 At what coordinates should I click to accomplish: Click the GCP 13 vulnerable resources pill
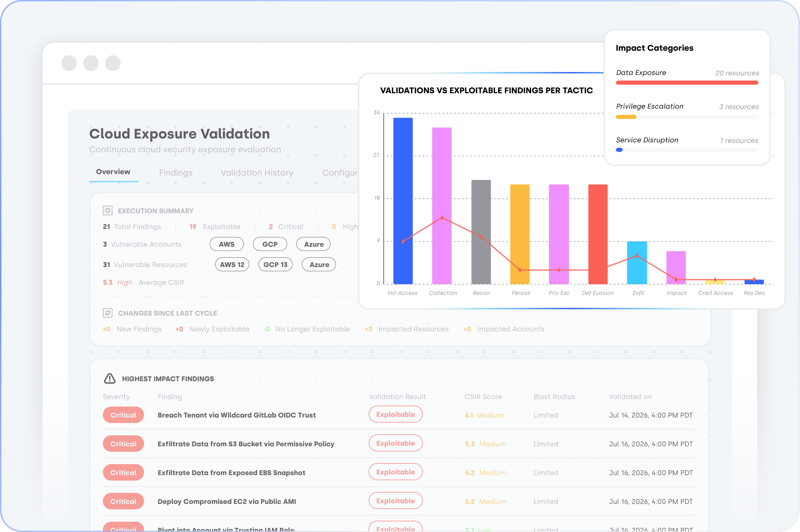pyautogui.click(x=275, y=264)
